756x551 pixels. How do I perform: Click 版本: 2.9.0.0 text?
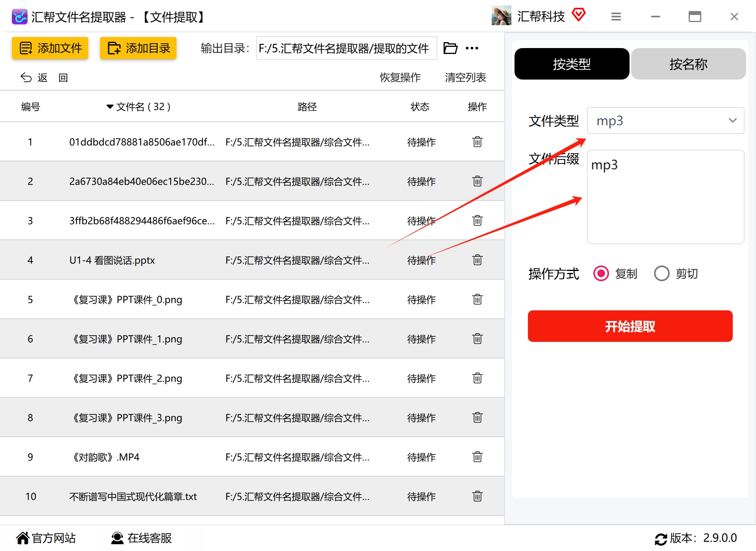click(x=703, y=538)
